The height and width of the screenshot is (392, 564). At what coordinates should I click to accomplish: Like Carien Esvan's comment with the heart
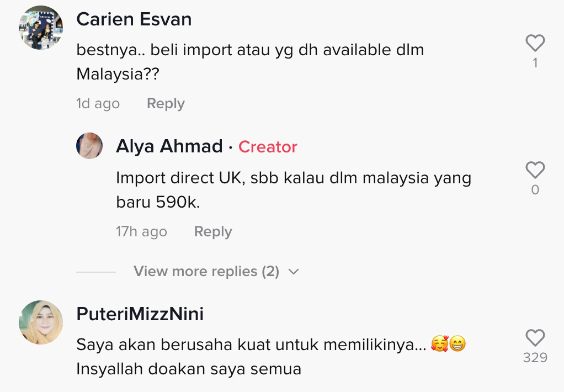[x=535, y=43]
